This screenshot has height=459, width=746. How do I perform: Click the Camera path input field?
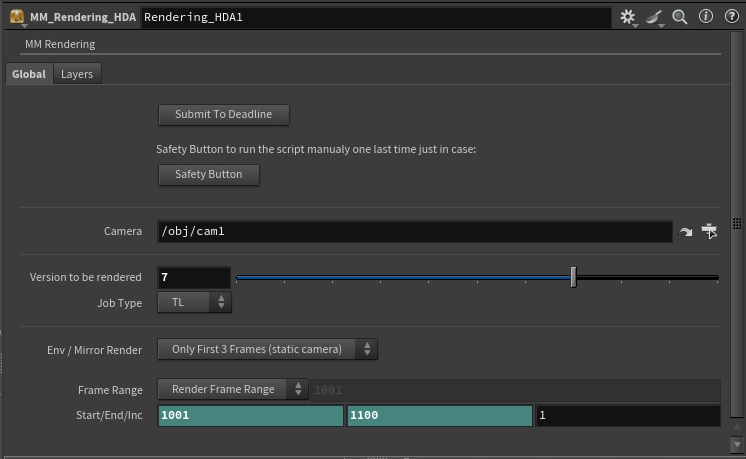click(414, 231)
